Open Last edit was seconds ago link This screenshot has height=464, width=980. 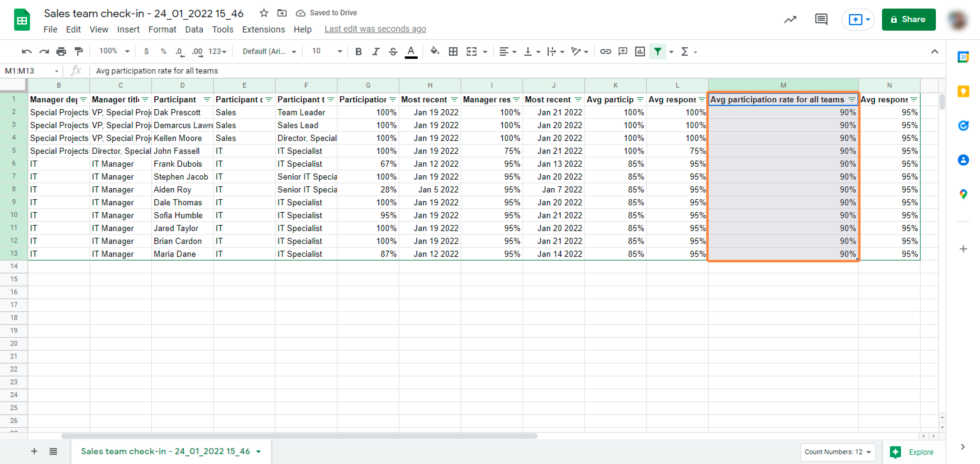(375, 29)
